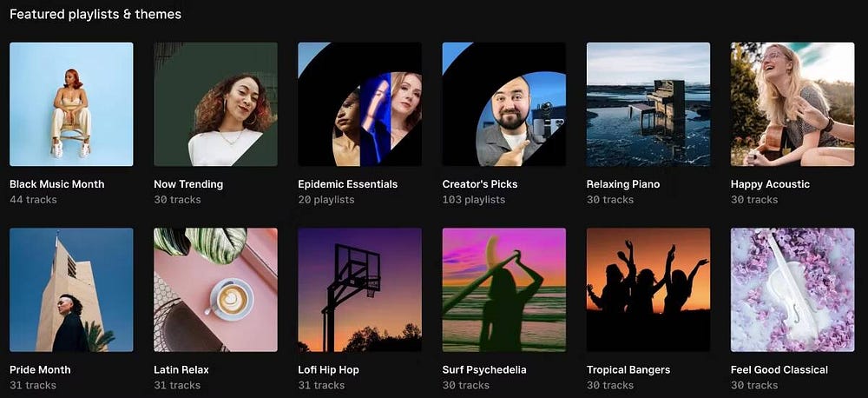Click the Black Music Month title
The image size is (868, 398).
(x=57, y=184)
